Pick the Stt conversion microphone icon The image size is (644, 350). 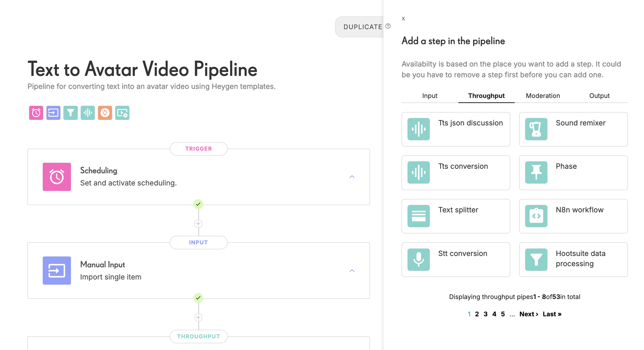click(418, 260)
